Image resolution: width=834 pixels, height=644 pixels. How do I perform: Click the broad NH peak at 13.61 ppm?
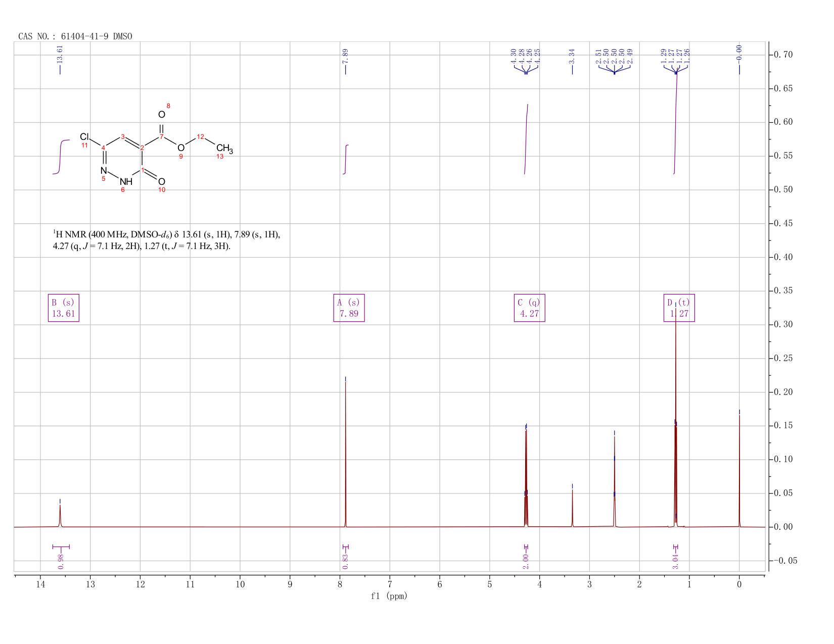pos(60,516)
